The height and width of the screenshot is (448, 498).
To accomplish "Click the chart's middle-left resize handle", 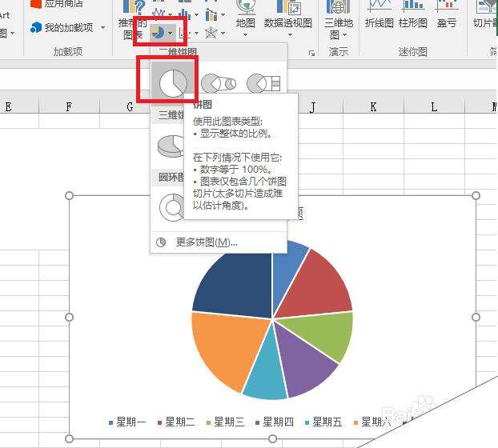I will pyautogui.click(x=69, y=317).
